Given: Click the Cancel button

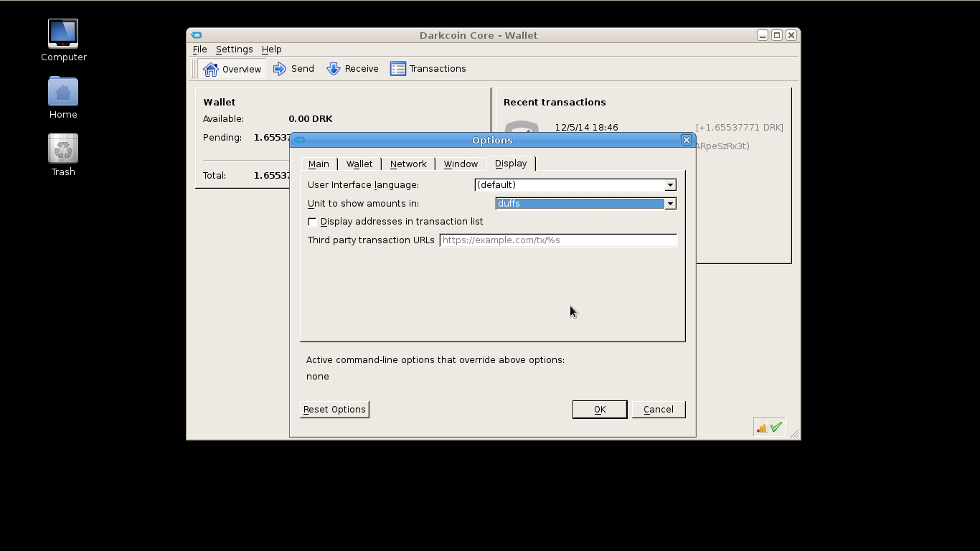Looking at the screenshot, I should [x=659, y=410].
